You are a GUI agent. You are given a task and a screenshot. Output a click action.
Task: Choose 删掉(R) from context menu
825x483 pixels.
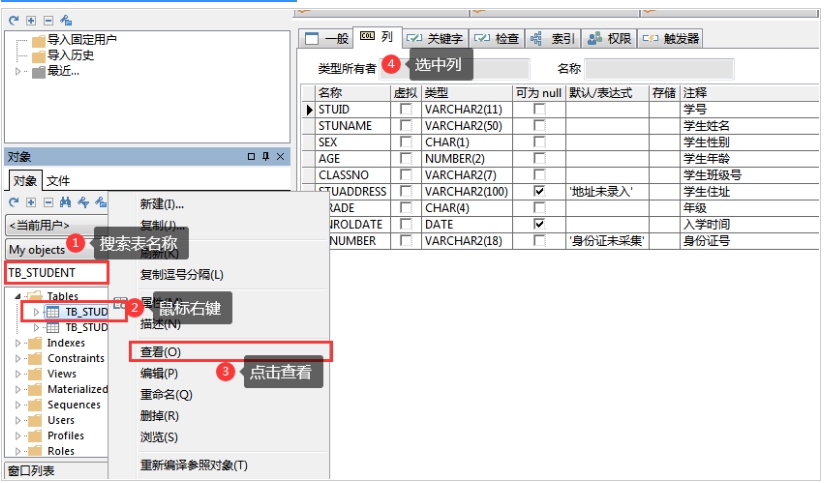click(x=159, y=416)
